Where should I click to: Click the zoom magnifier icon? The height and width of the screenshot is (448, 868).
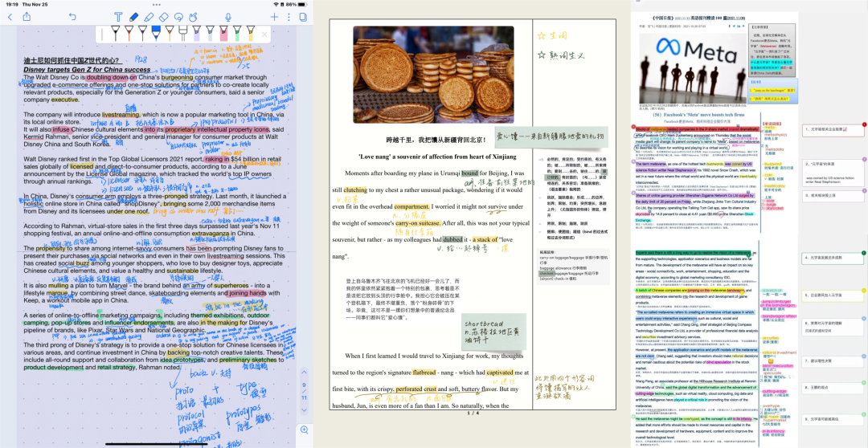click(x=304, y=430)
